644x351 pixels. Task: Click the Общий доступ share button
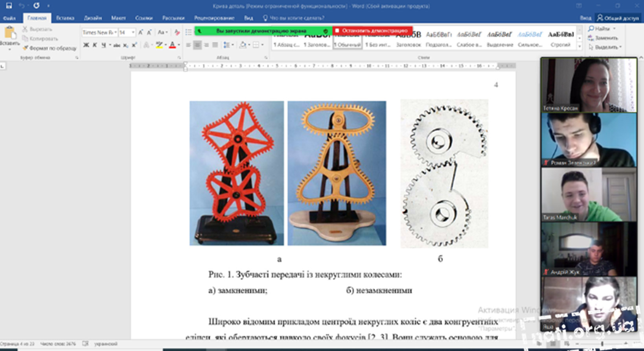(618, 18)
